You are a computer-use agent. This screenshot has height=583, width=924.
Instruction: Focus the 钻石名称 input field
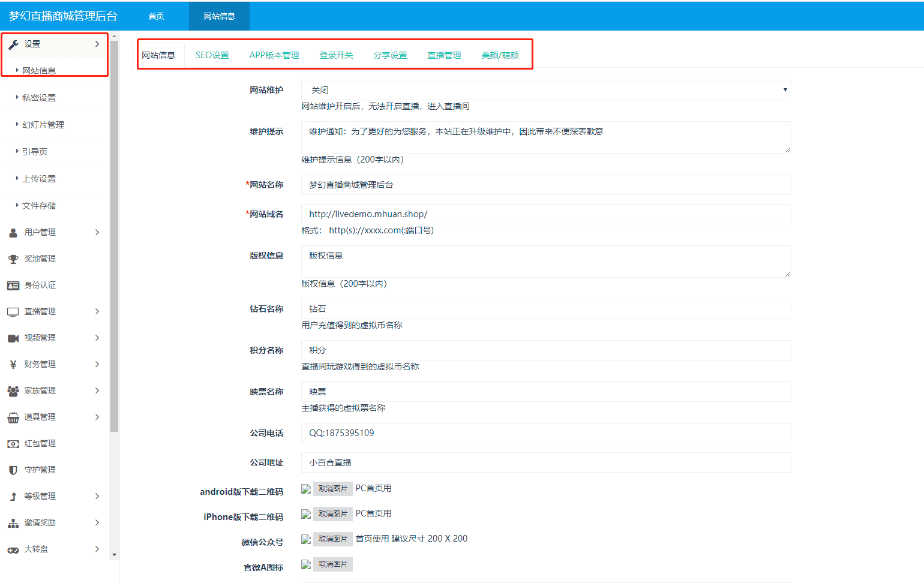pyautogui.click(x=546, y=309)
